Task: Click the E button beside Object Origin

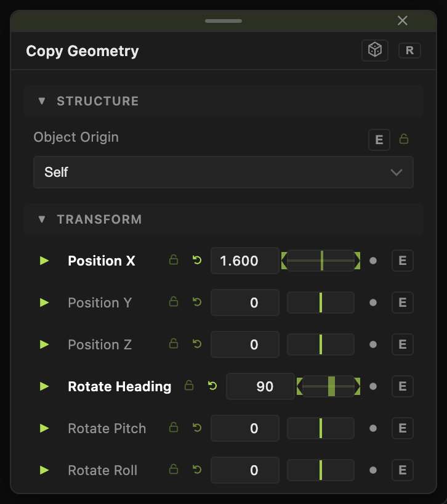Action: click(379, 140)
